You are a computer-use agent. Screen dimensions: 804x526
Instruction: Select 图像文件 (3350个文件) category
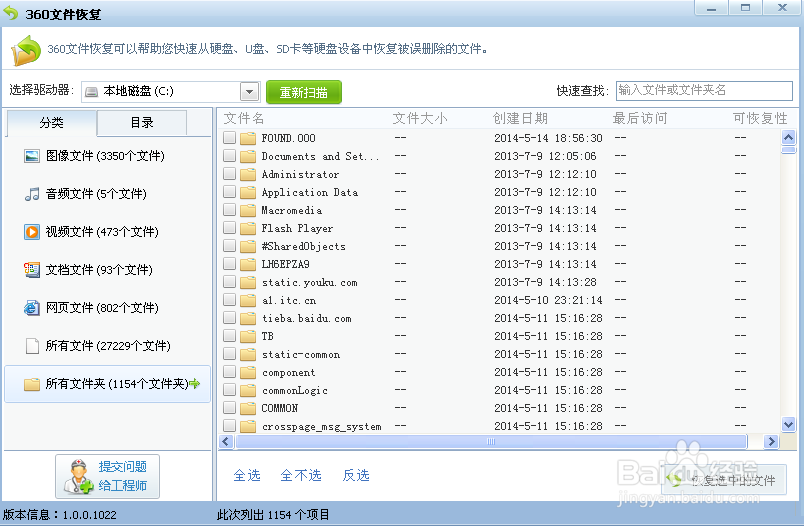click(105, 156)
